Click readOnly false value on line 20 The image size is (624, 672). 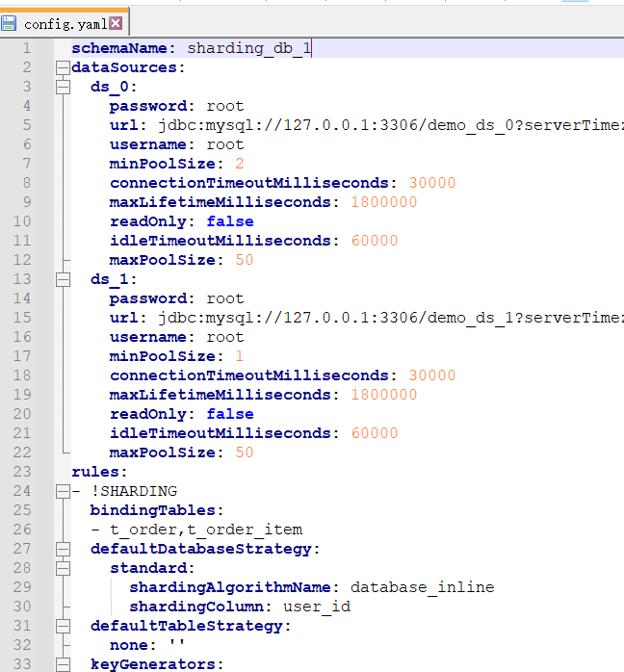tap(230, 414)
